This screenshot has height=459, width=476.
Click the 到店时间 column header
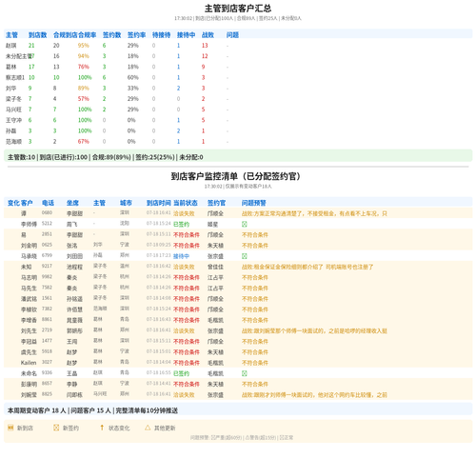[159, 203]
